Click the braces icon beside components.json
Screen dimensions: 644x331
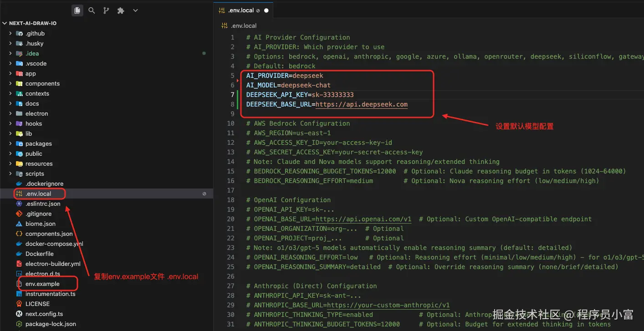19,234
